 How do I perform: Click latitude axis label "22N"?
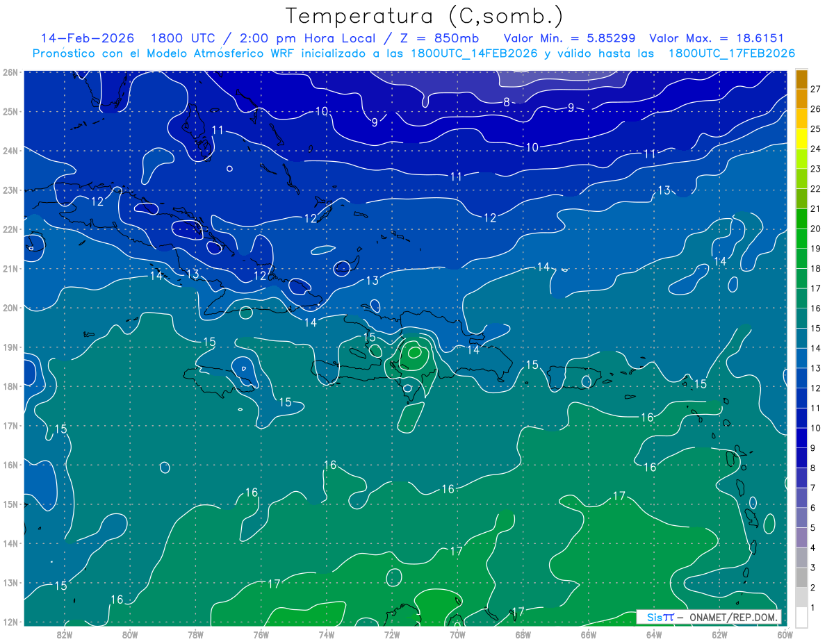tap(10, 229)
